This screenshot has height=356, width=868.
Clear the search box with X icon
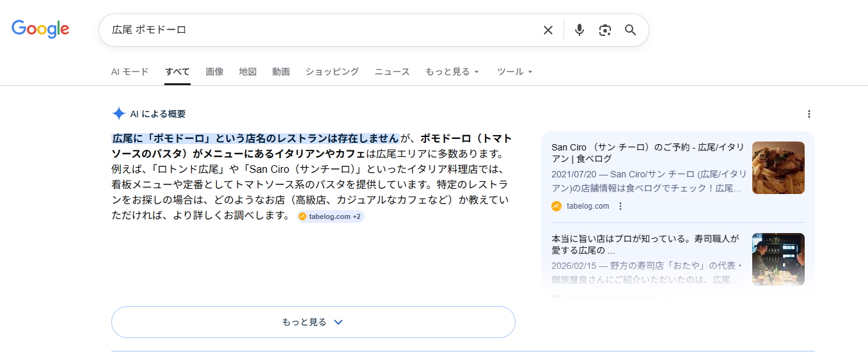click(548, 30)
